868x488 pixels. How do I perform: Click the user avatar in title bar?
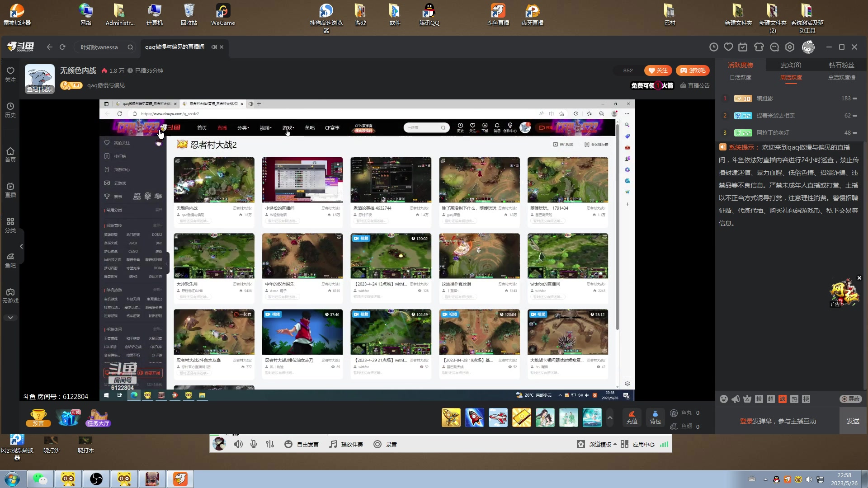808,47
